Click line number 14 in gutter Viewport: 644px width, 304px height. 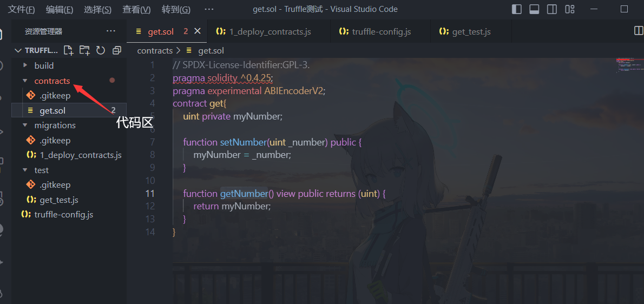coord(150,232)
